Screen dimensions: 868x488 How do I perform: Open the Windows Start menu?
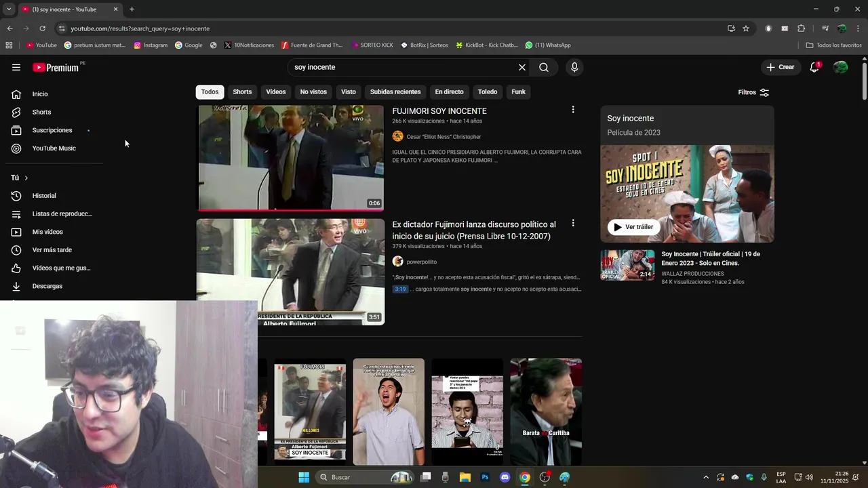click(x=304, y=477)
